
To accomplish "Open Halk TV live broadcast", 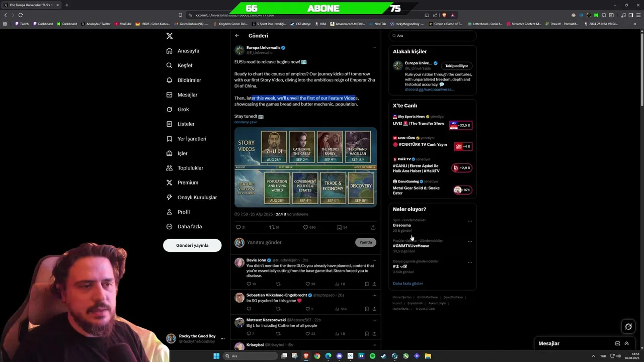I will tap(433, 166).
